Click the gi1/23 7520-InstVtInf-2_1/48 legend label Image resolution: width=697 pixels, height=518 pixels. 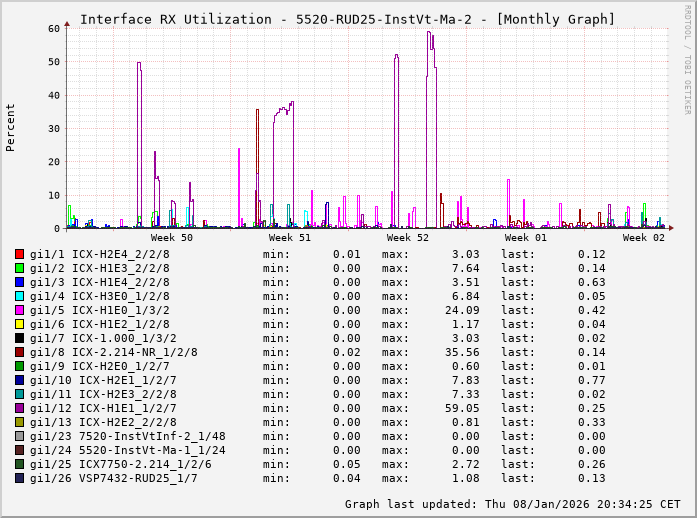(128, 436)
